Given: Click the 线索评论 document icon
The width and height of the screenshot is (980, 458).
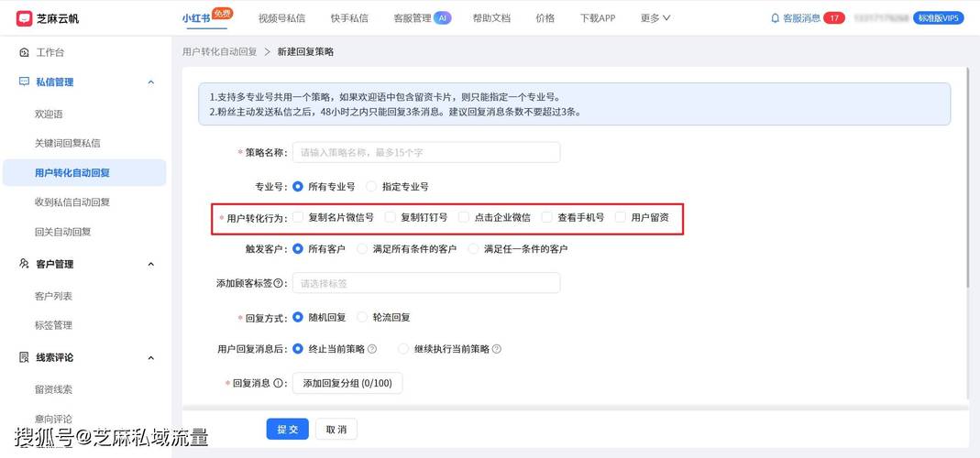Looking at the screenshot, I should point(25,357).
